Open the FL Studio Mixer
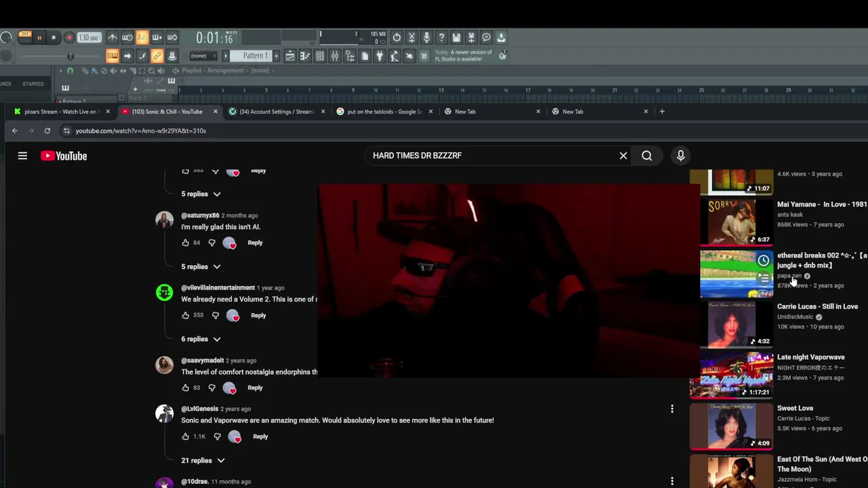The height and width of the screenshot is (488, 868). pyautogui.click(x=334, y=56)
